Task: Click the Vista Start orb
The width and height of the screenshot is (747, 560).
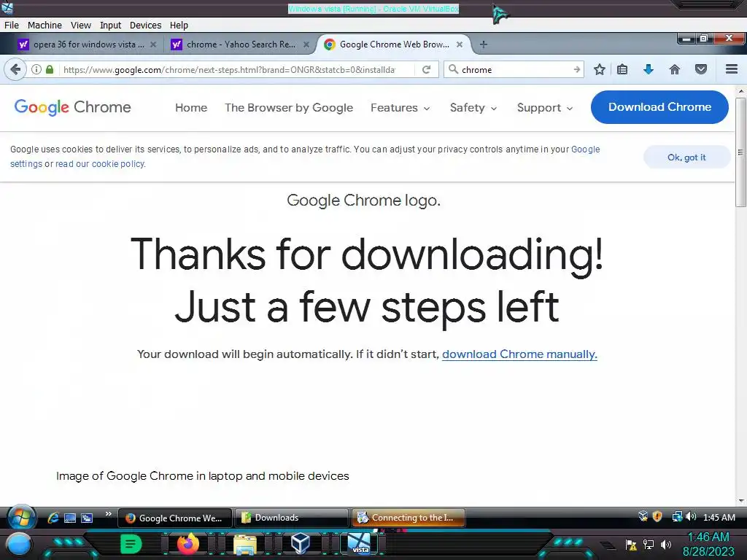Action: click(x=21, y=517)
